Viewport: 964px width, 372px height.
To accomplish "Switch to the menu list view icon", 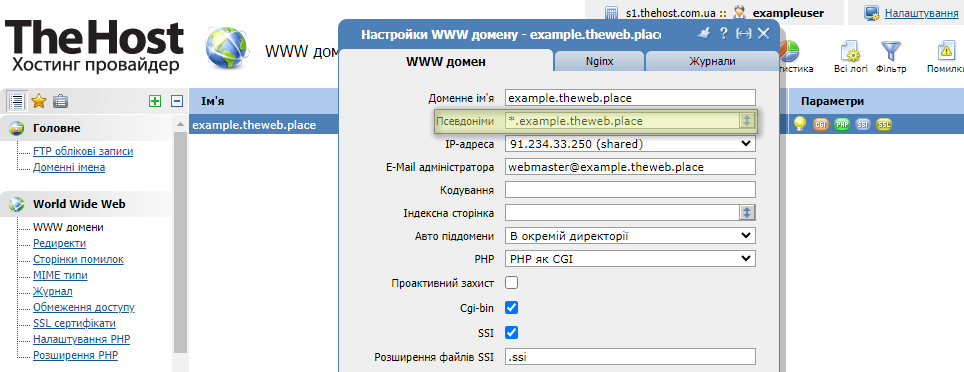I will 18,101.
